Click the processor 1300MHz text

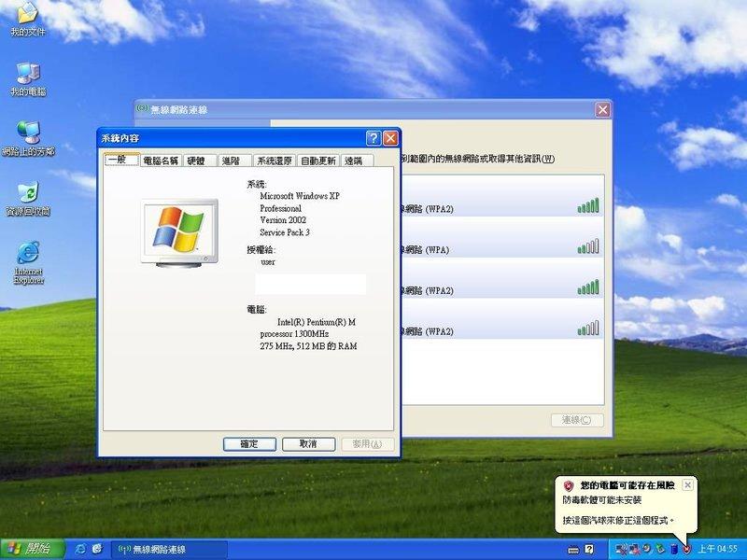[x=294, y=334]
